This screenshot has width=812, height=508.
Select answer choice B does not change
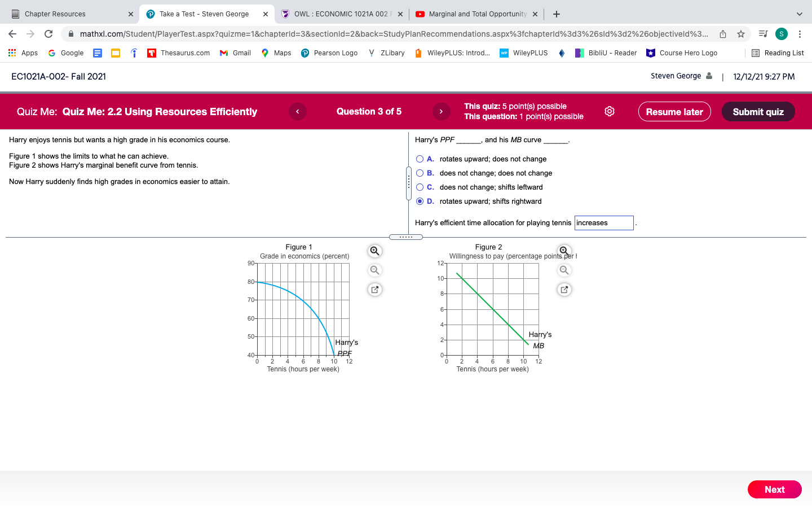420,173
